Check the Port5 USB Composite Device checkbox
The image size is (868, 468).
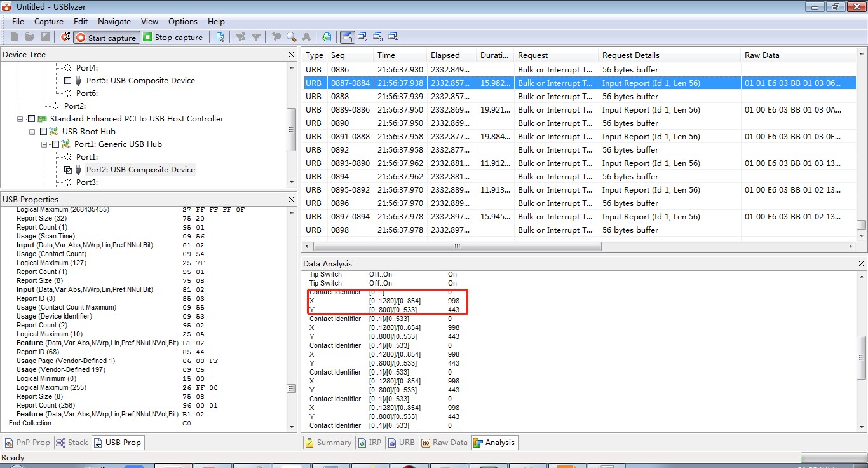[68, 81]
